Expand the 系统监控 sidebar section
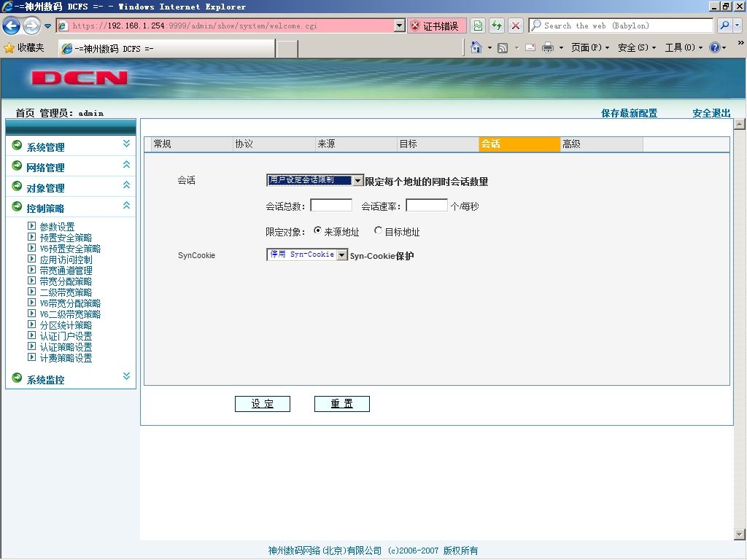Screen dimensions: 747x560 point(126,376)
